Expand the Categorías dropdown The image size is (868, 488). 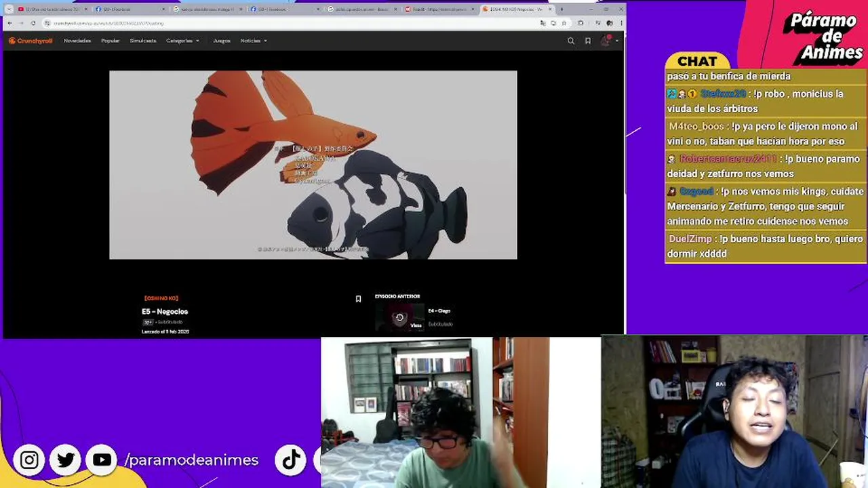coord(183,41)
